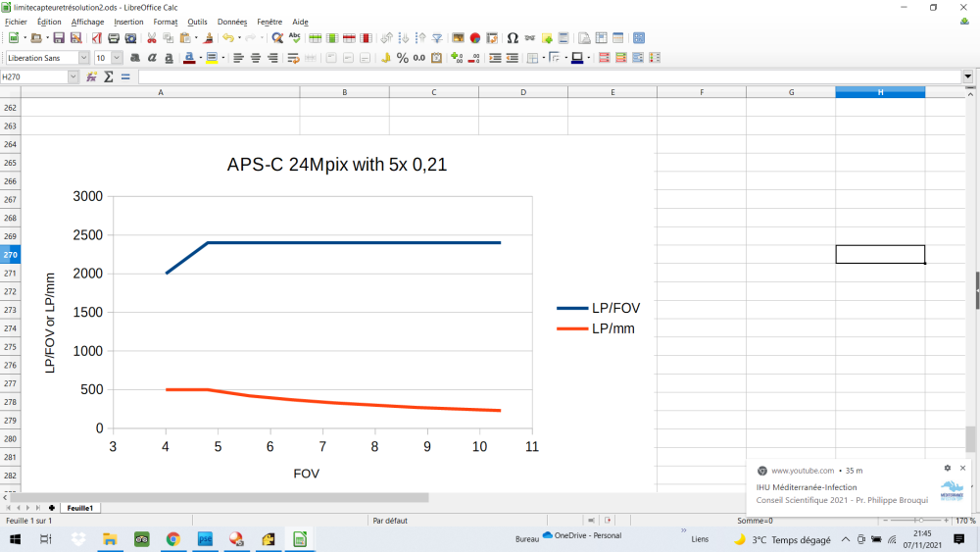Viewport: 980px width, 552px height.
Task: Open the Function Wizard icon
Action: tap(91, 76)
